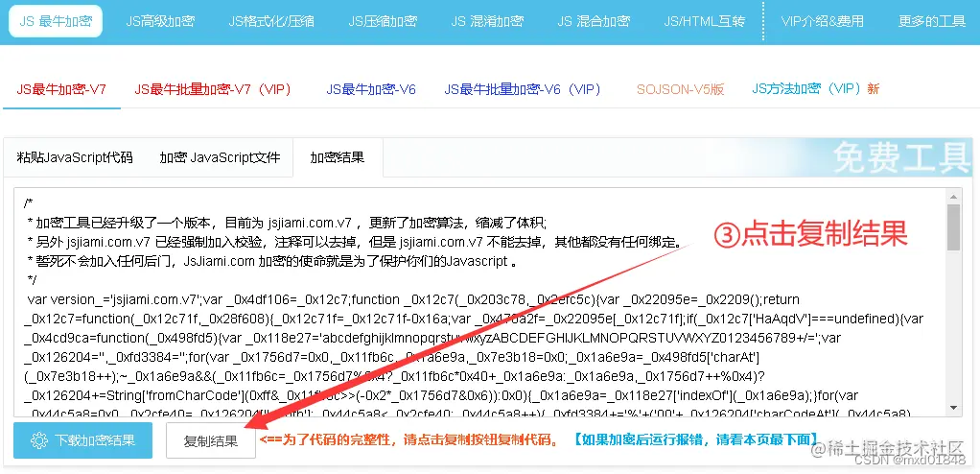Switch to JS最牛加密-V7 sub-tab

pyautogui.click(x=61, y=89)
